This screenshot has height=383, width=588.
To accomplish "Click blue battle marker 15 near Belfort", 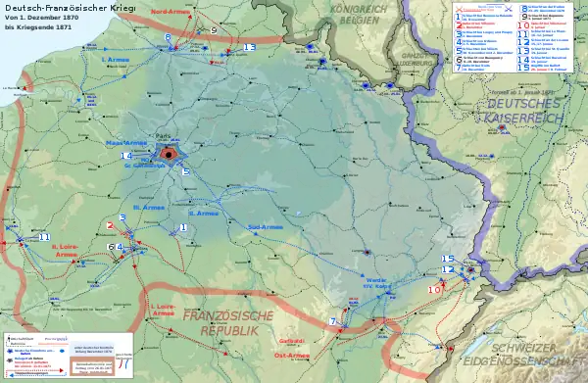I will pos(448,259).
